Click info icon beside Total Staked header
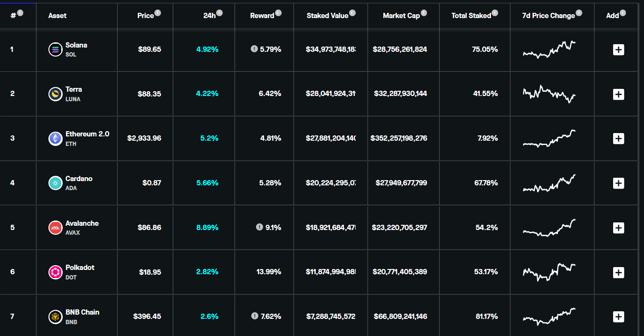This screenshot has width=644, height=336. (x=495, y=13)
